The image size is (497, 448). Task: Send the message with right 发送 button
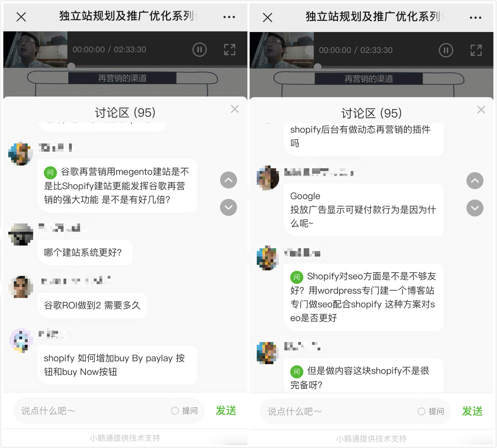click(472, 411)
